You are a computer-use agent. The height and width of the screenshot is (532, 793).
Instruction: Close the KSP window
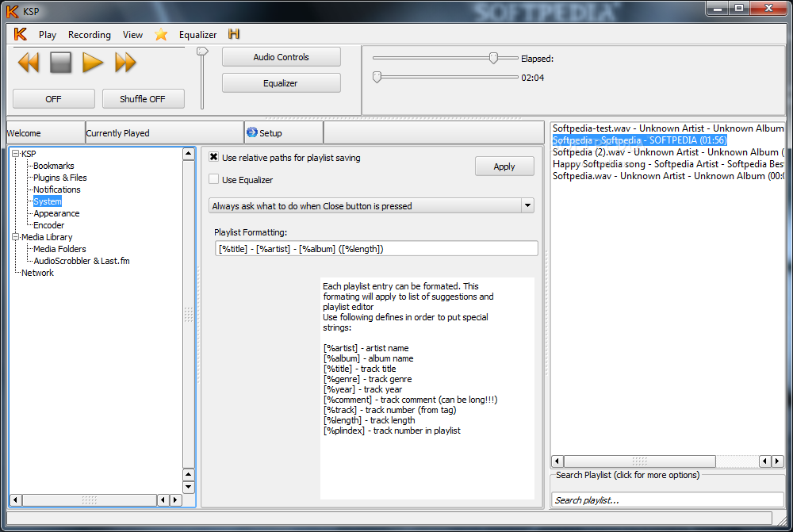click(768, 8)
